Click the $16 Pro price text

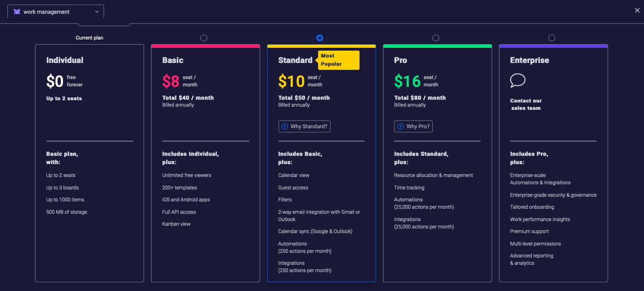[x=406, y=81]
